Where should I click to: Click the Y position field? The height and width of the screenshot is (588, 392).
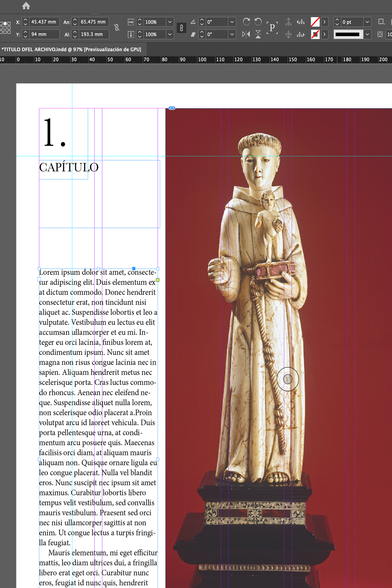click(x=44, y=34)
